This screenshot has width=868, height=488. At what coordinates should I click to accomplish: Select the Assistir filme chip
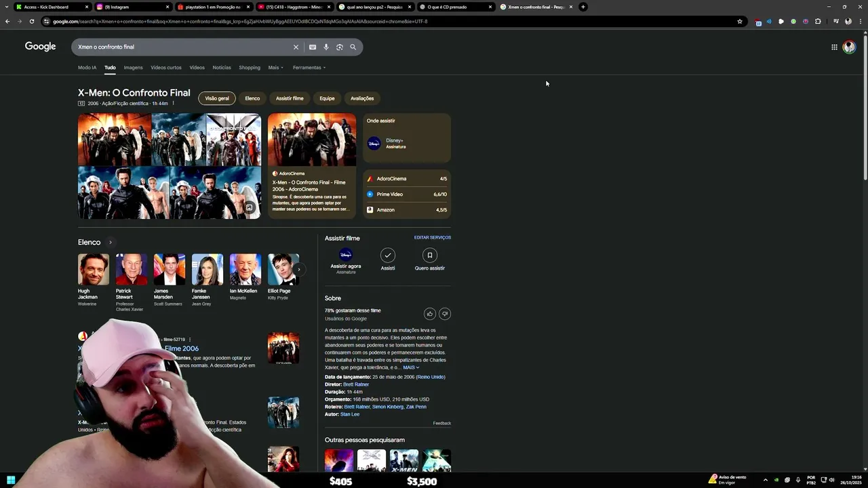click(290, 98)
